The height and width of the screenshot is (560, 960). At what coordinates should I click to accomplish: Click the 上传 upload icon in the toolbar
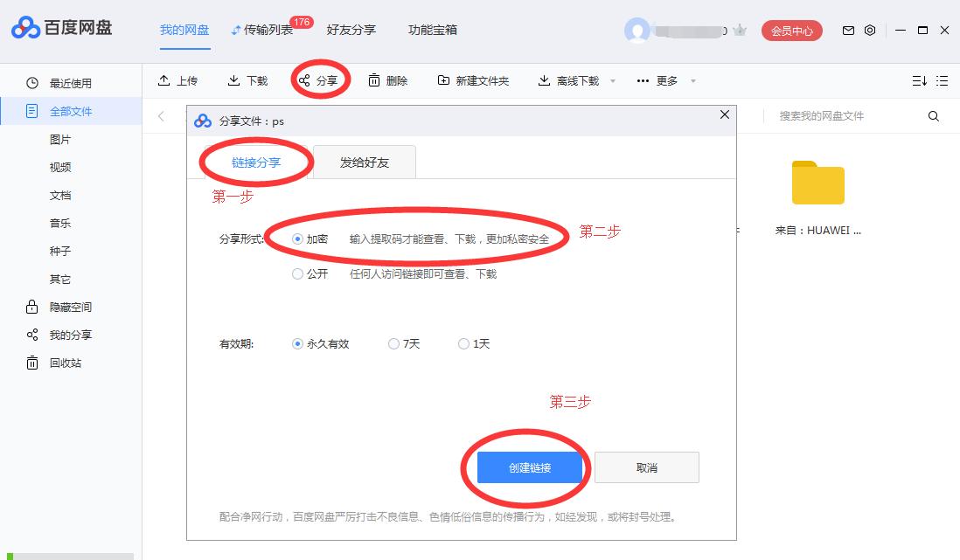point(165,80)
